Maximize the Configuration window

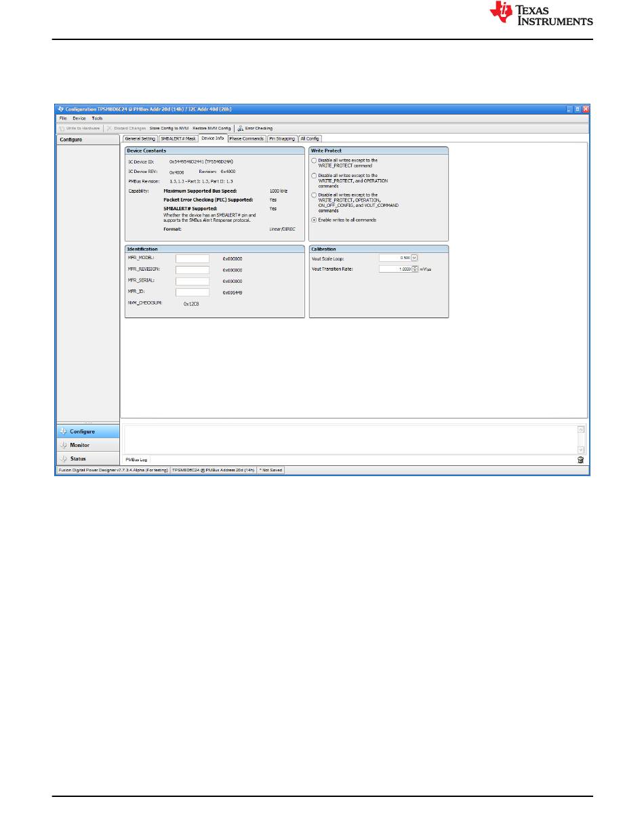[578, 109]
